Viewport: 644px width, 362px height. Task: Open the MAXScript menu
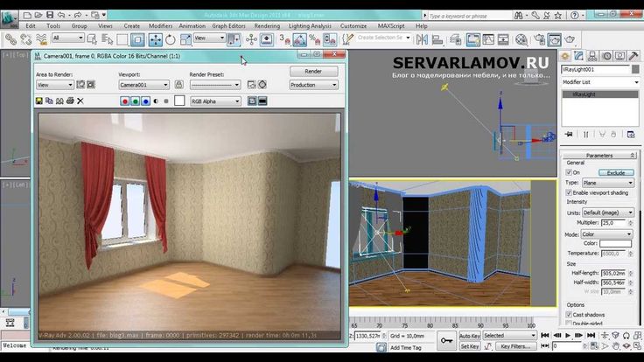pos(391,26)
